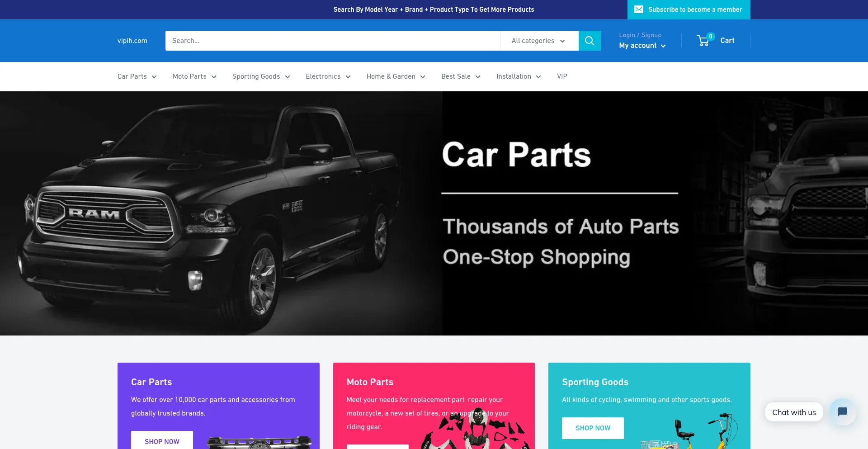This screenshot has height=449, width=868.
Task: Expand the Best Sale nav chevron
Action: [x=478, y=77]
